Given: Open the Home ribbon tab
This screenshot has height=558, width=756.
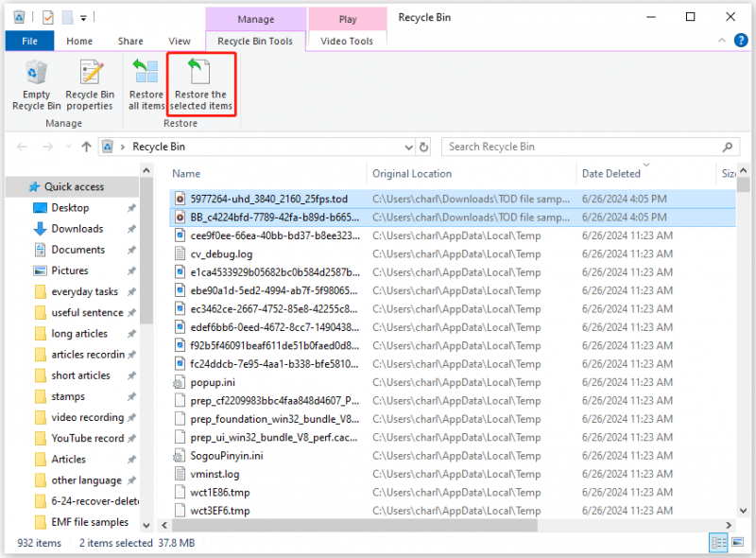Looking at the screenshot, I should pyautogui.click(x=79, y=41).
